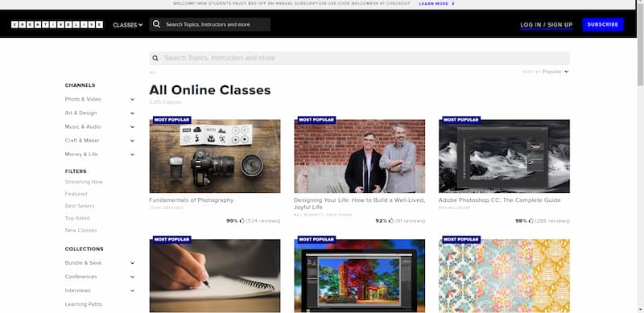The image size is (644, 313).
Task: Filter by Best Sellers
Action: coord(80,206)
